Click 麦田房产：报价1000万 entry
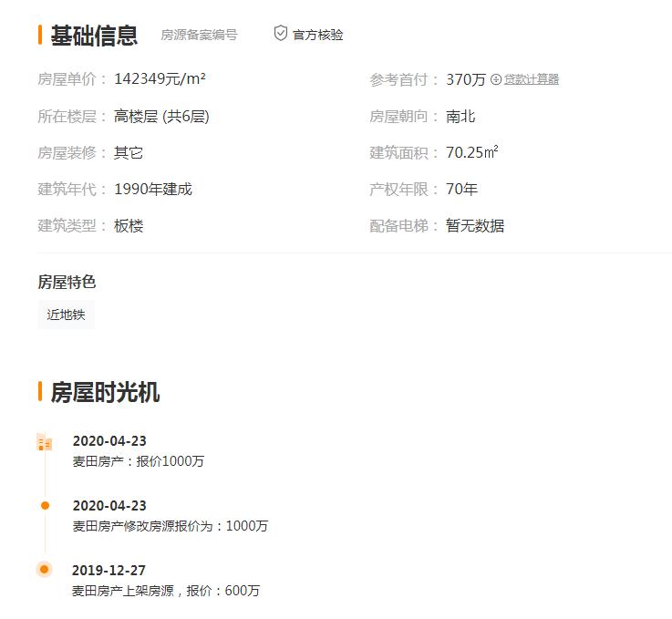 pos(138,461)
